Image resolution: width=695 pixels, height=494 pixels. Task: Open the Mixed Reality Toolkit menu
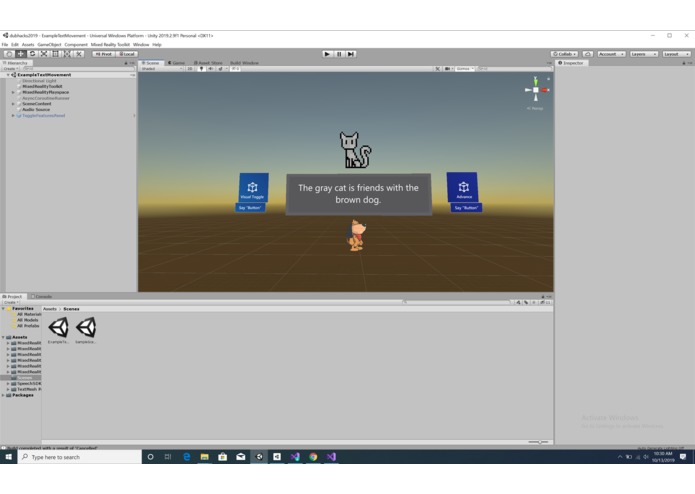point(110,45)
